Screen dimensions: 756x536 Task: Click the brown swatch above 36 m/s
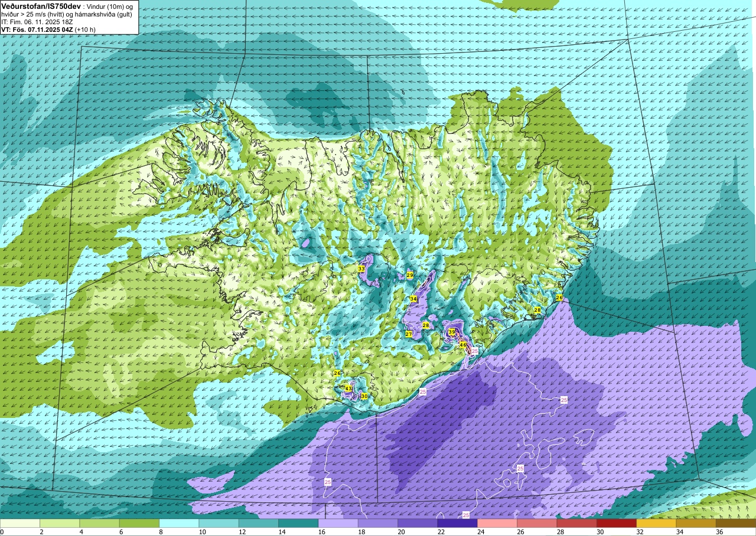[x=736, y=523]
